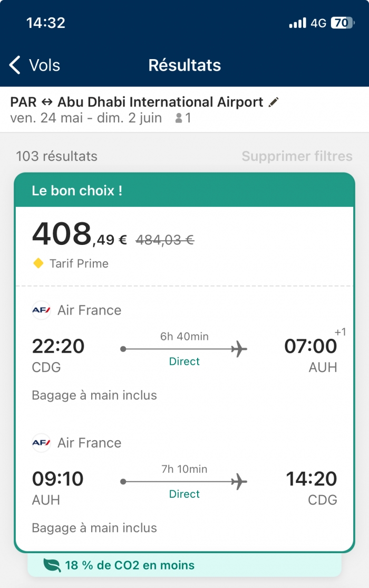The width and height of the screenshot is (369, 588).
Task: Click Supprimer filtres link
Action: click(x=297, y=156)
